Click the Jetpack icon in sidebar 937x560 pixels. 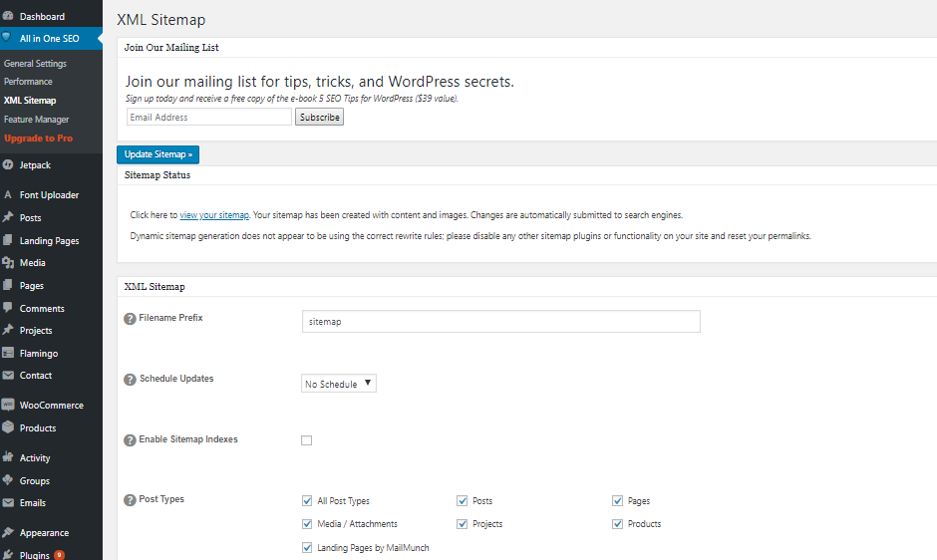pyautogui.click(x=8, y=165)
